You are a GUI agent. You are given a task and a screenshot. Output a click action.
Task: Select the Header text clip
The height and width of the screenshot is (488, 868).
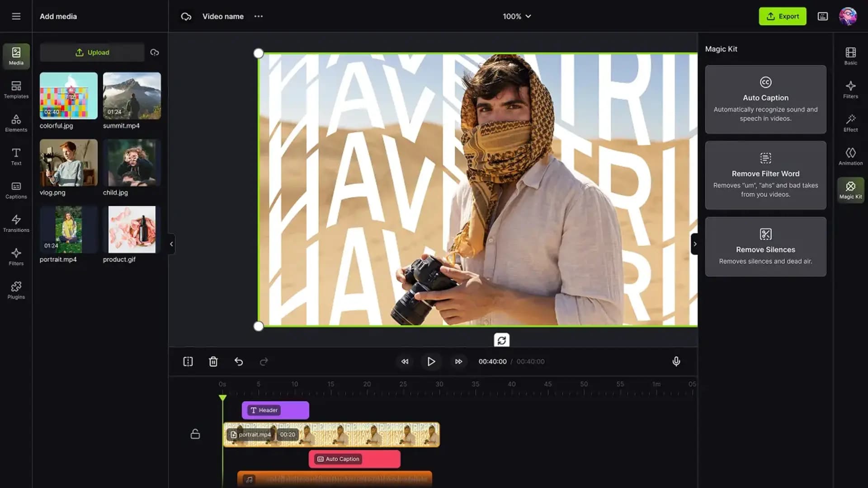point(275,410)
